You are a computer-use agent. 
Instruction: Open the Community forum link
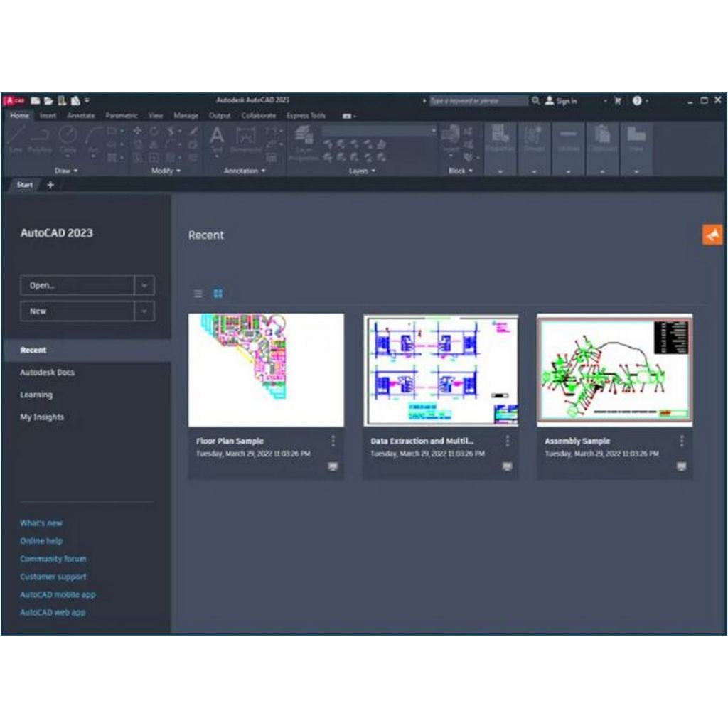[x=53, y=559]
